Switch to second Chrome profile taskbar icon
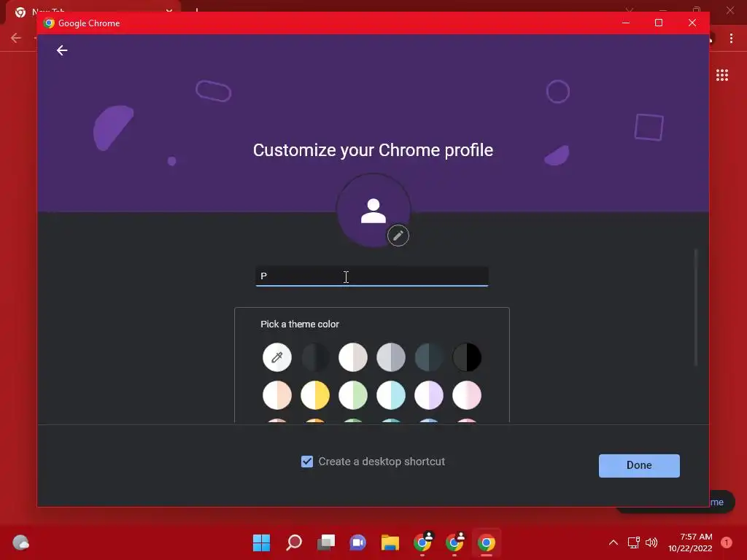This screenshot has height=560, width=747. pos(454,542)
